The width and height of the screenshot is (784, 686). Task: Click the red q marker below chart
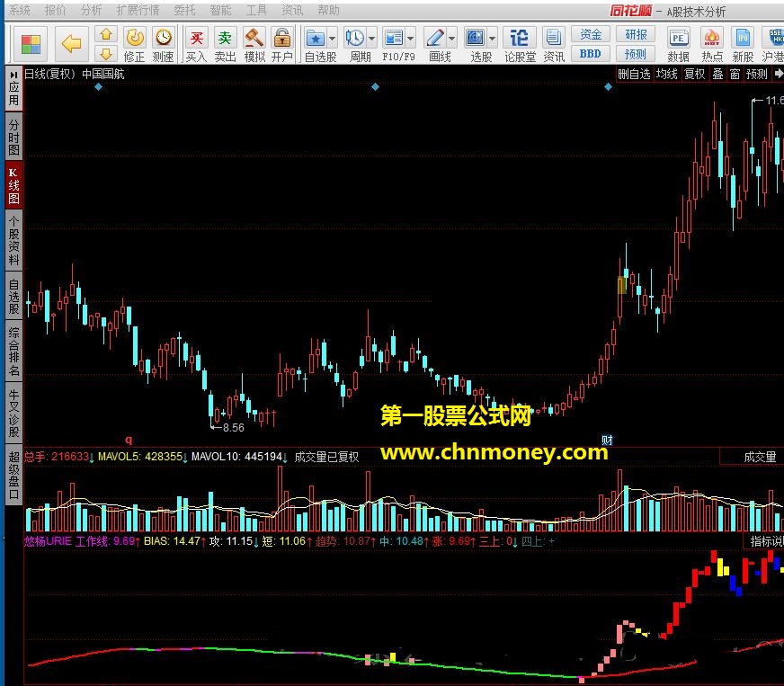tap(129, 440)
